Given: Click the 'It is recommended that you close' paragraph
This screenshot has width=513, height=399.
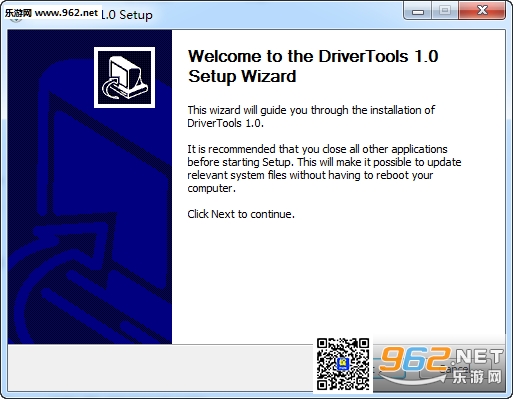Looking at the screenshot, I should point(324,169).
